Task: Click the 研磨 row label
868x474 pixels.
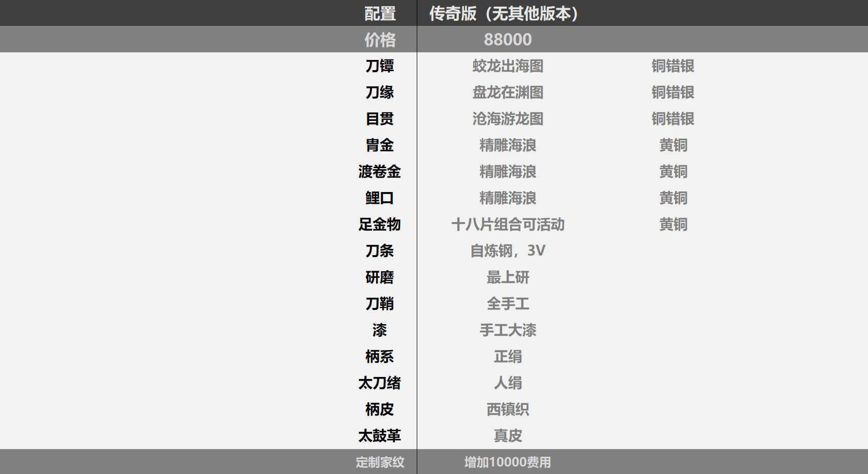Action: 380,277
